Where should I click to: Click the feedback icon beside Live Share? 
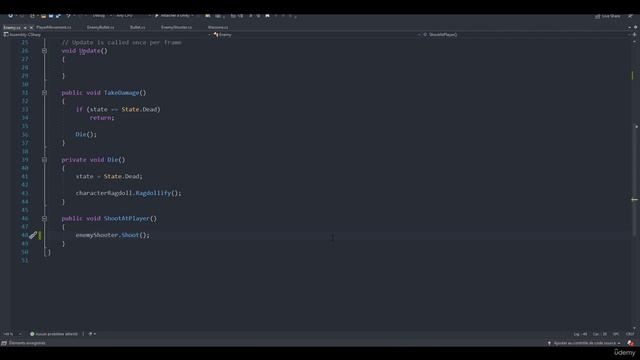(630, 16)
